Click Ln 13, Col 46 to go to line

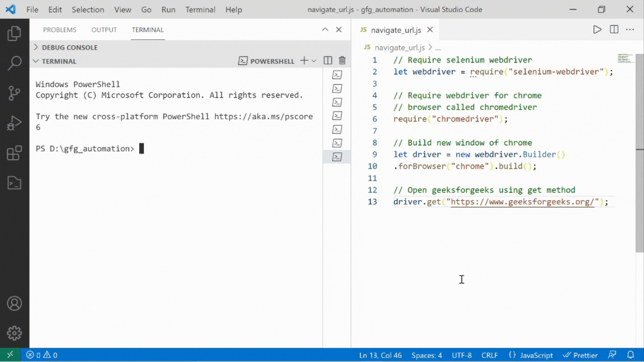click(x=381, y=355)
